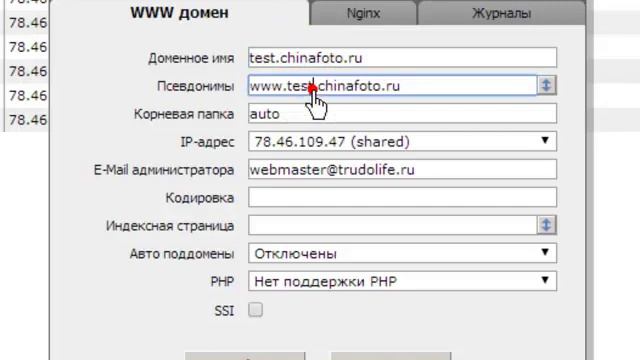The width and height of the screenshot is (640, 360).
Task: Focus the Псевдонимы text field
Action: coord(392,85)
